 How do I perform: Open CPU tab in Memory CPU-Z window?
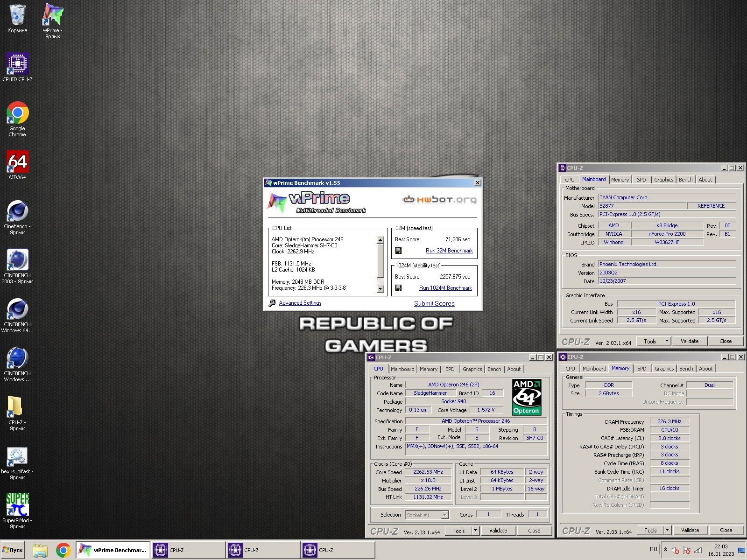click(571, 369)
